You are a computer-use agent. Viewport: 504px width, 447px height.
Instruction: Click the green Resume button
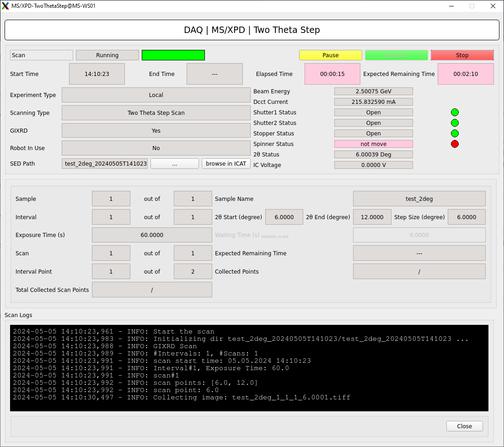pyautogui.click(x=397, y=55)
